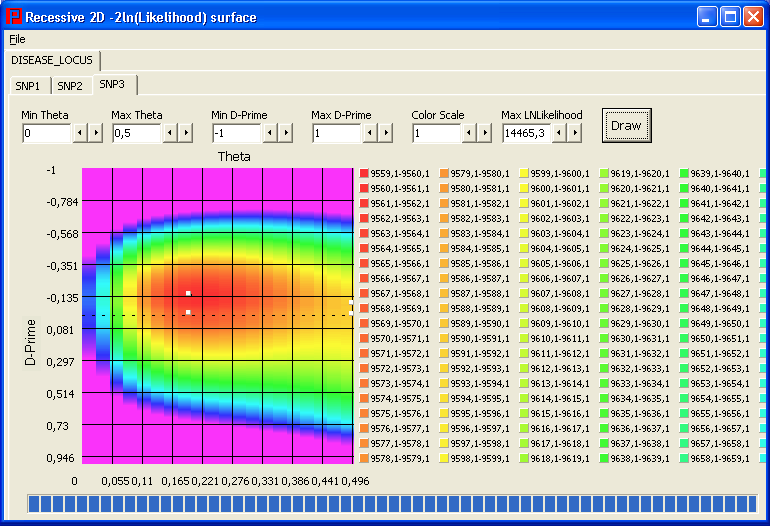
Task: Increase Max LNLikelihood with right arrow
Action: 575,133
